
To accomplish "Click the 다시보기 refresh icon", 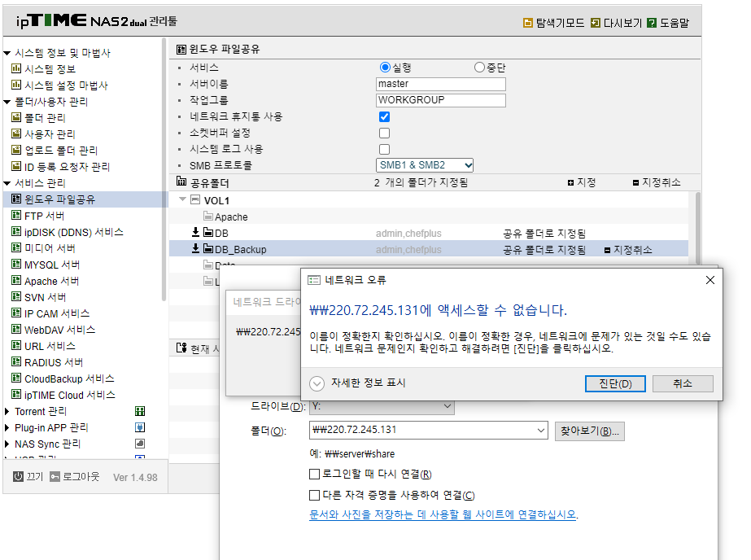I will (x=596, y=23).
